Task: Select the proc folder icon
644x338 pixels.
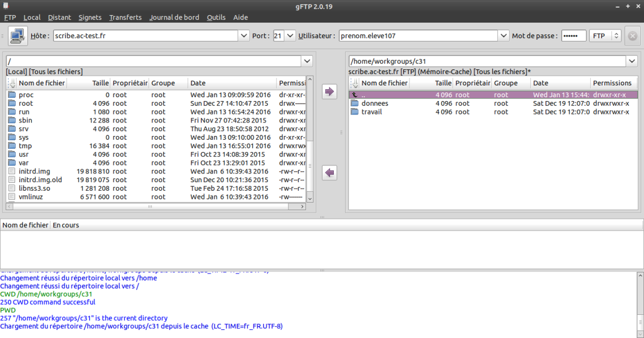Action: (12, 95)
